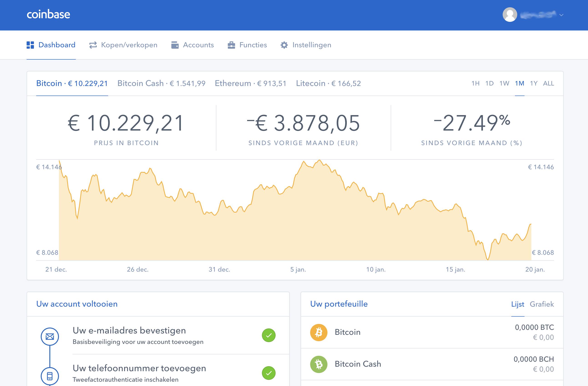The image size is (588, 386).
Task: Click the phone step icon
Action: coord(50,376)
